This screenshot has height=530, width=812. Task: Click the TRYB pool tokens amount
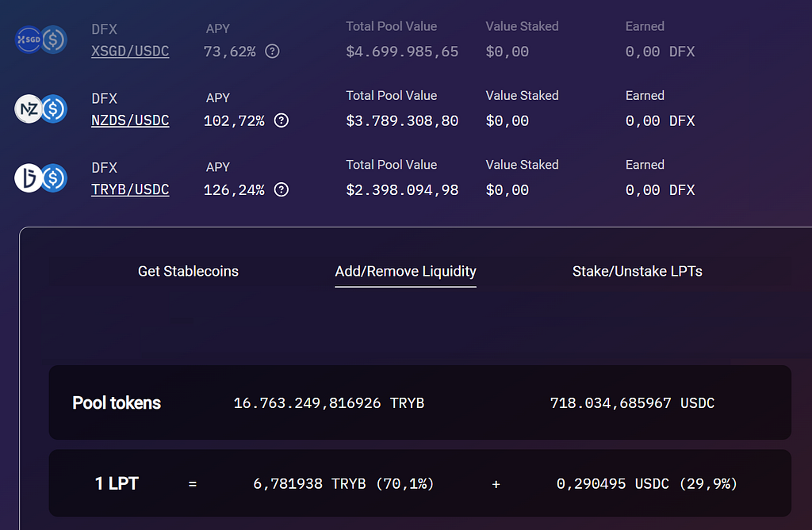tap(329, 403)
